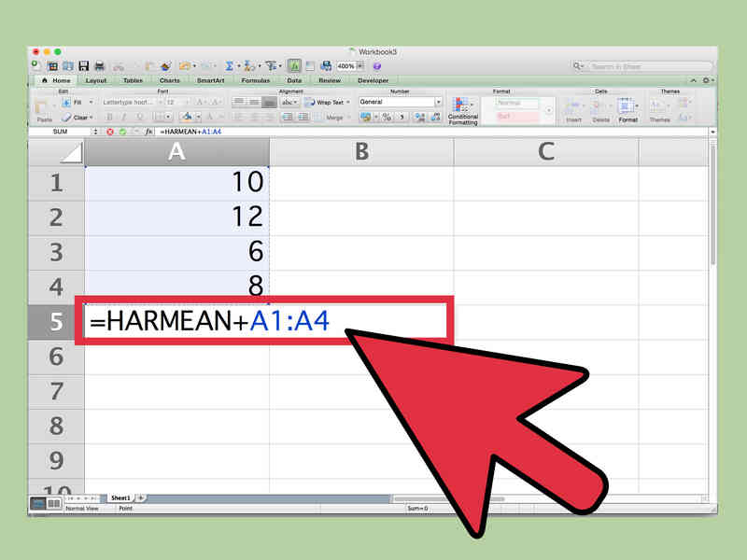Open the Review ribbon tab
The width and height of the screenshot is (747, 560).
[330, 80]
